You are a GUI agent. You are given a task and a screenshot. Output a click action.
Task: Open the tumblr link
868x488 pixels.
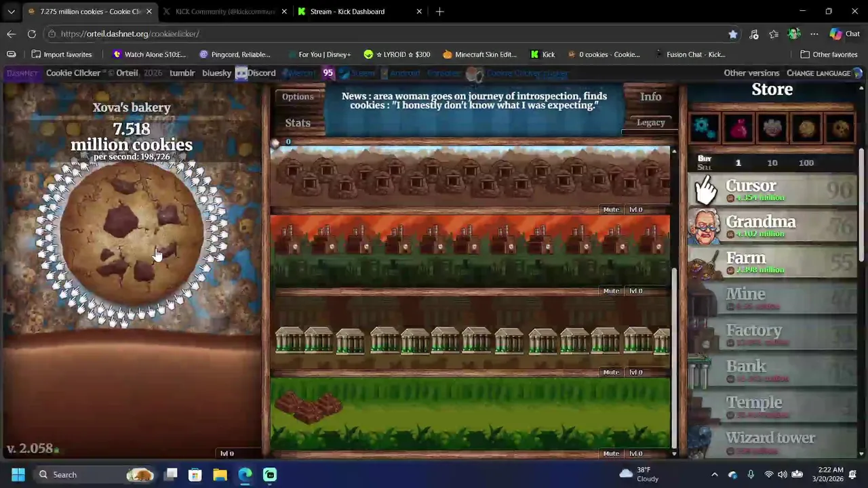182,73
